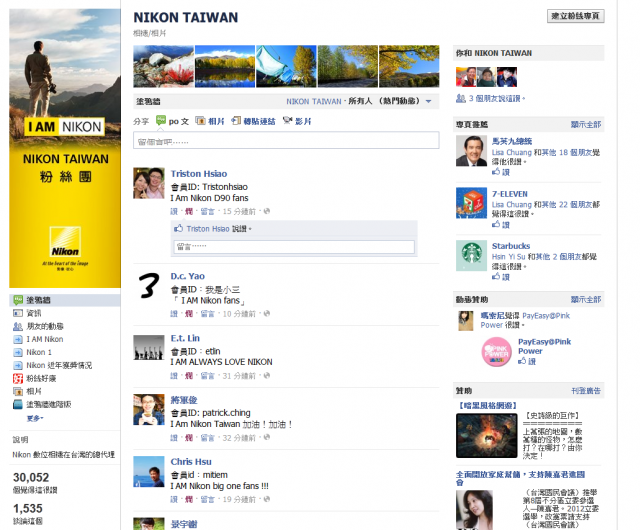Image resolution: width=640 pixels, height=530 pixels.
Task: Open the 7-ELEVEN page link
Action: click(510, 194)
